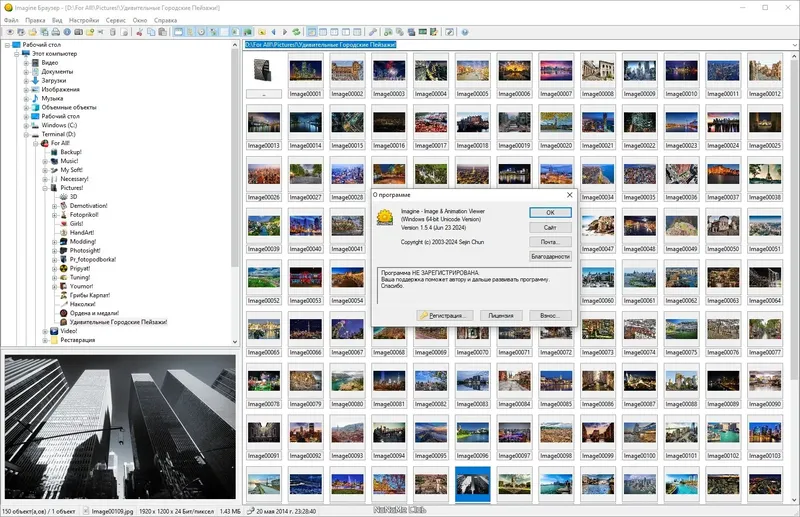
Task: Click the edit-pencil window icon near the help icon
Action: tap(449, 32)
